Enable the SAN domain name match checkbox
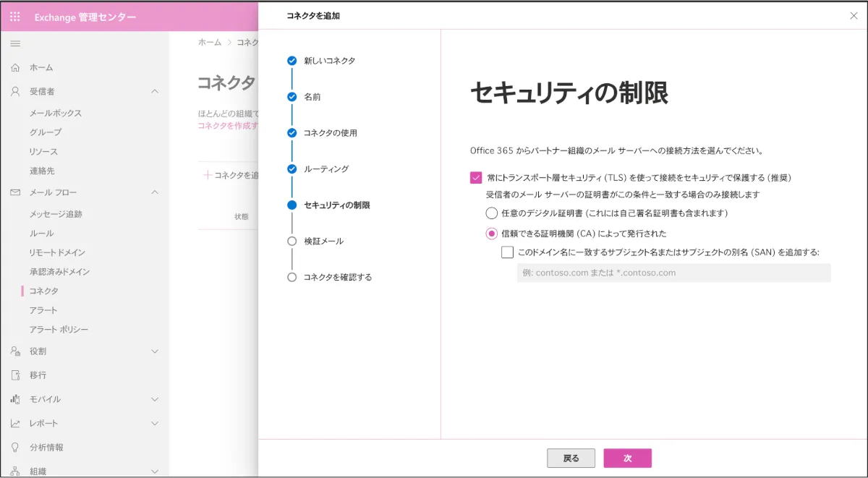Viewport: 868px width, 478px height. (508, 252)
